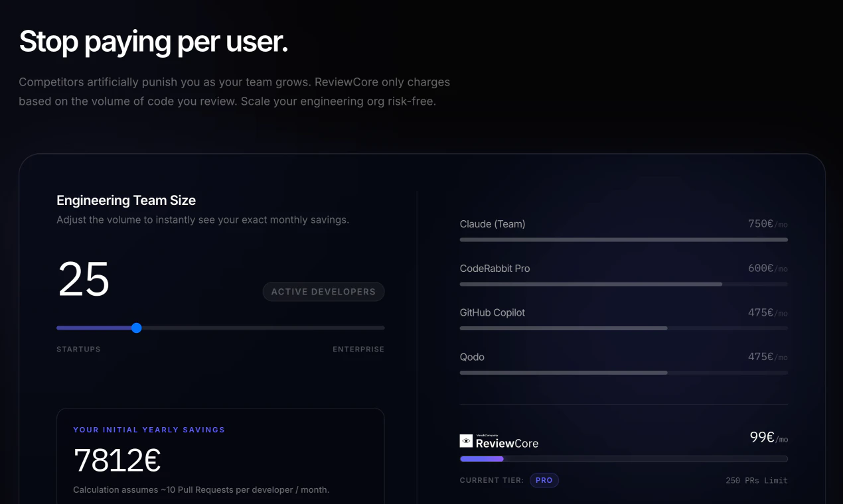843x504 pixels.
Task: Click the Stop paying per user headline
Action: (x=153, y=42)
